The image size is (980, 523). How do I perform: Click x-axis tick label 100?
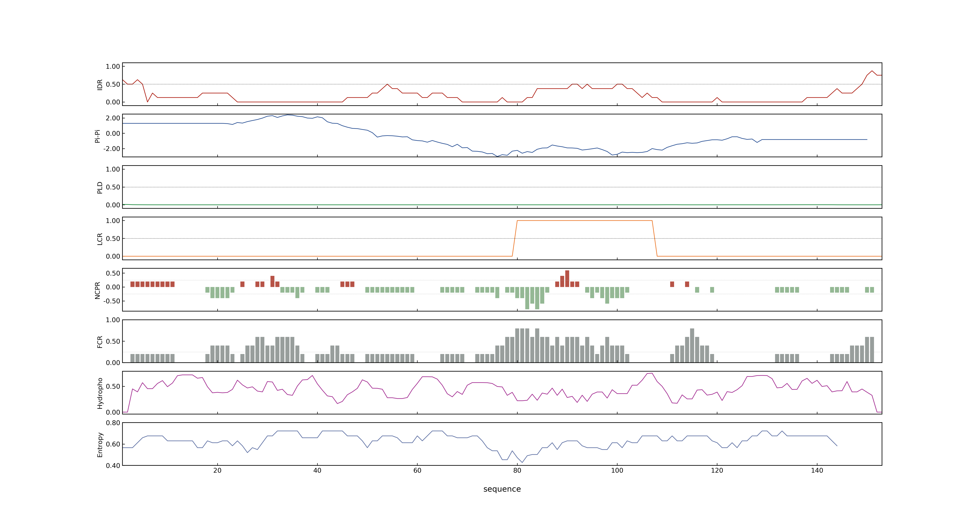(617, 470)
